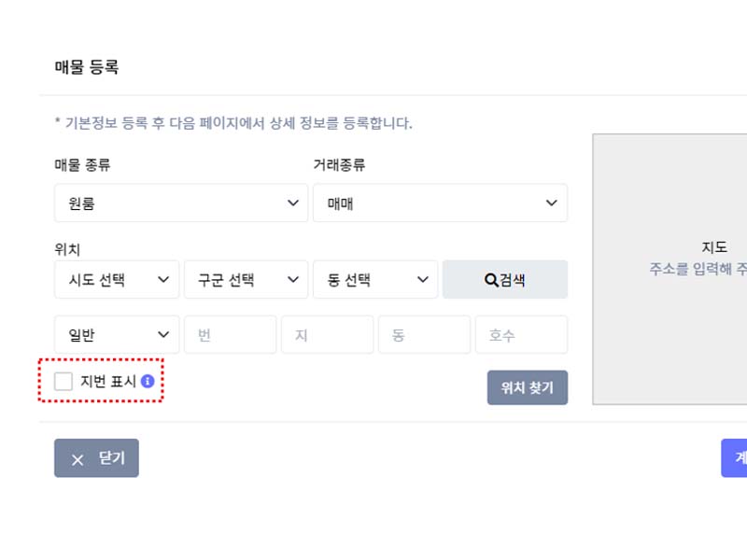
Task: Enable the 지번 표시 checkbox
Action: pyautogui.click(x=63, y=382)
